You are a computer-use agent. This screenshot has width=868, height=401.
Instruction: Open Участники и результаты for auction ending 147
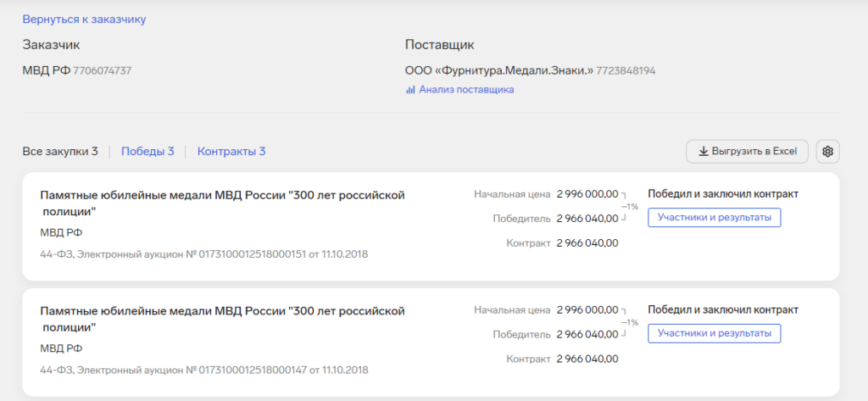click(x=714, y=333)
